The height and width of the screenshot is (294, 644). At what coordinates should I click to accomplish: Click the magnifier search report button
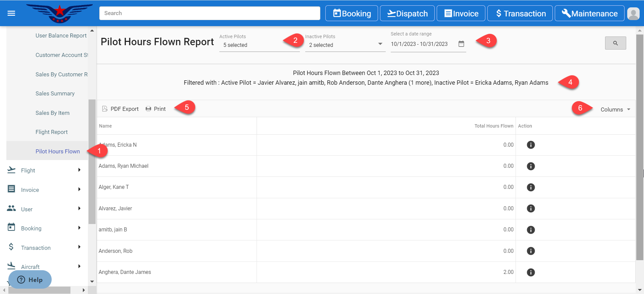pyautogui.click(x=615, y=43)
